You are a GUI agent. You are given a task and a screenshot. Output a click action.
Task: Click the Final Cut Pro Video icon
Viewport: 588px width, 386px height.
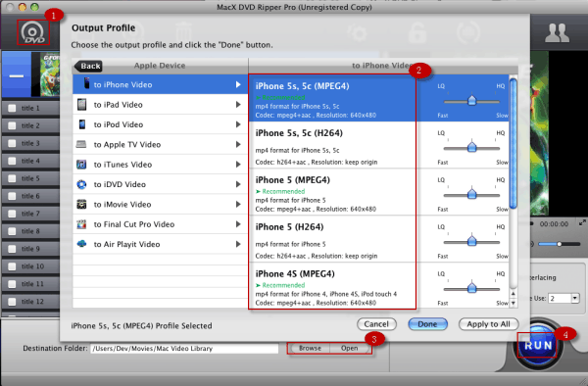(81, 224)
